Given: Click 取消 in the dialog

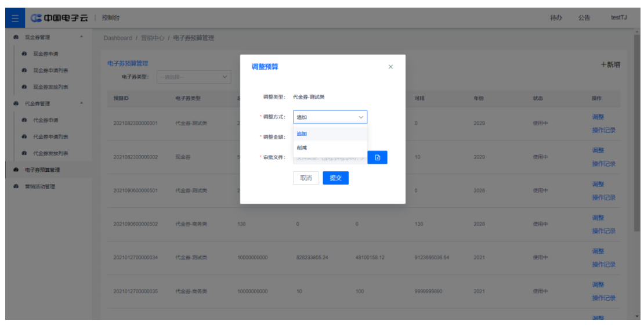Looking at the screenshot, I should (306, 178).
